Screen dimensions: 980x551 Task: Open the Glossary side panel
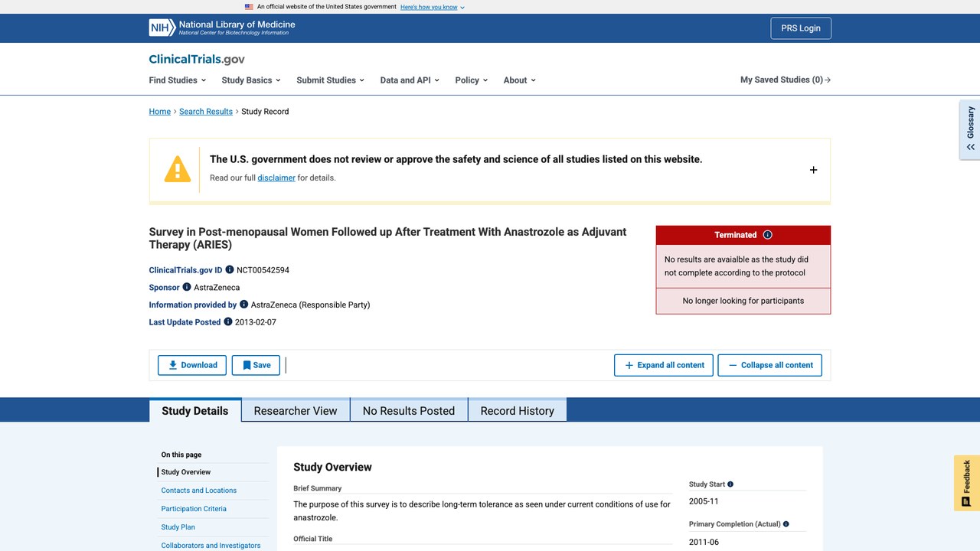click(x=970, y=129)
